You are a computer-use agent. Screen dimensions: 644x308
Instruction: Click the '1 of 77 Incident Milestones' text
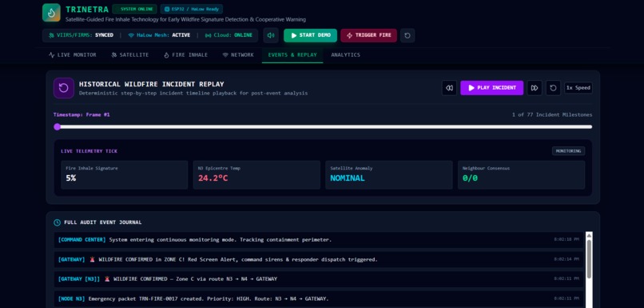(552, 114)
